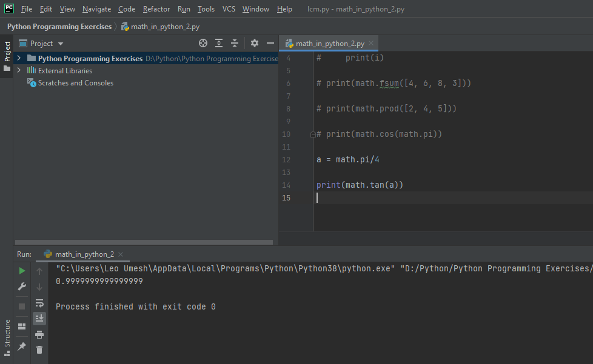The width and height of the screenshot is (593, 364).
Task: Collapse all items in Project panel
Action: tap(235, 44)
